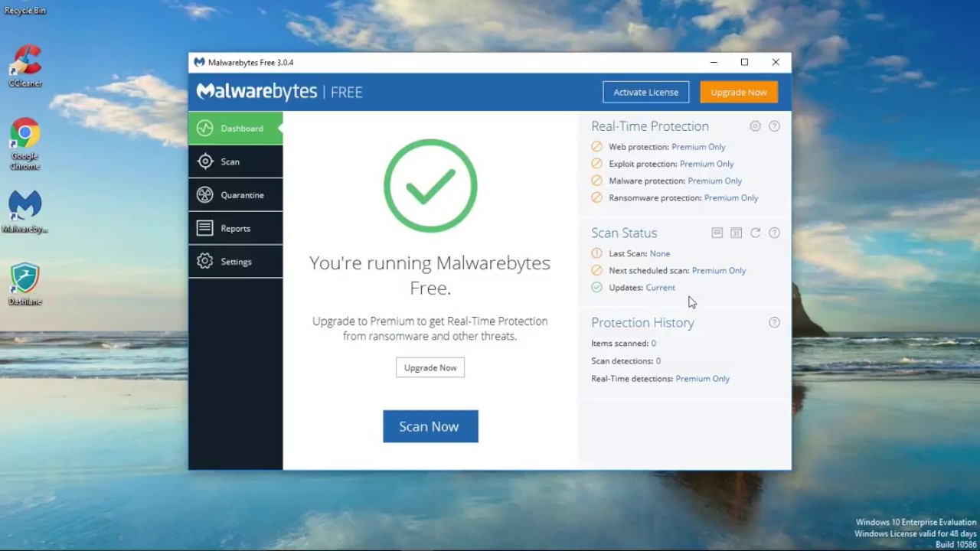This screenshot has width=980, height=551.
Task: Click Exploit protection Premium Only link
Action: 707,164
